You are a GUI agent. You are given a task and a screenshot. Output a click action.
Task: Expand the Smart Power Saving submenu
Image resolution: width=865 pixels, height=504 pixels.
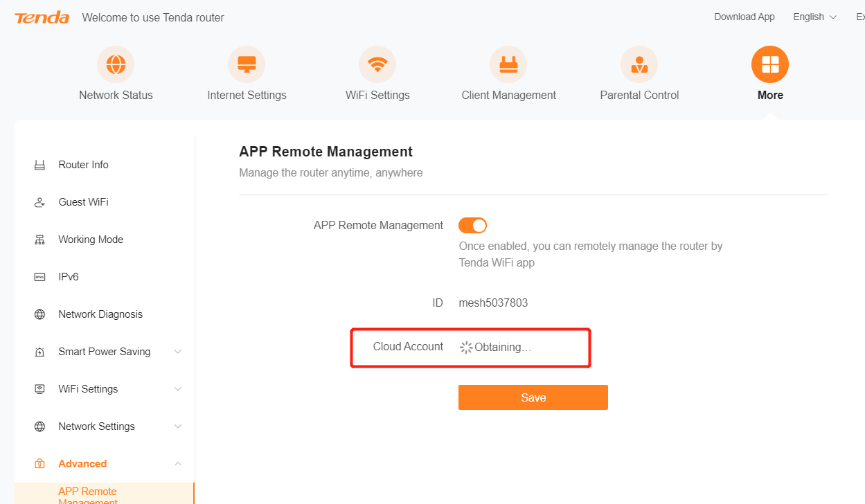tap(178, 352)
